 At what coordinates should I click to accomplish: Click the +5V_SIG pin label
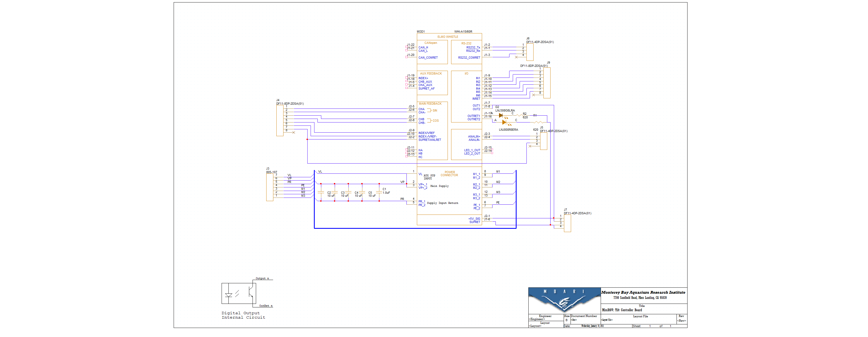474,219
